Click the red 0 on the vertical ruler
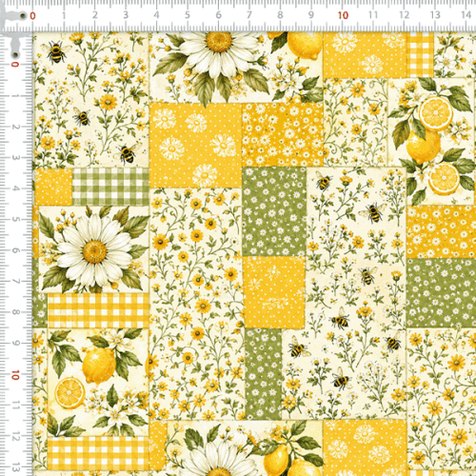476x476 pixels. click(15, 65)
